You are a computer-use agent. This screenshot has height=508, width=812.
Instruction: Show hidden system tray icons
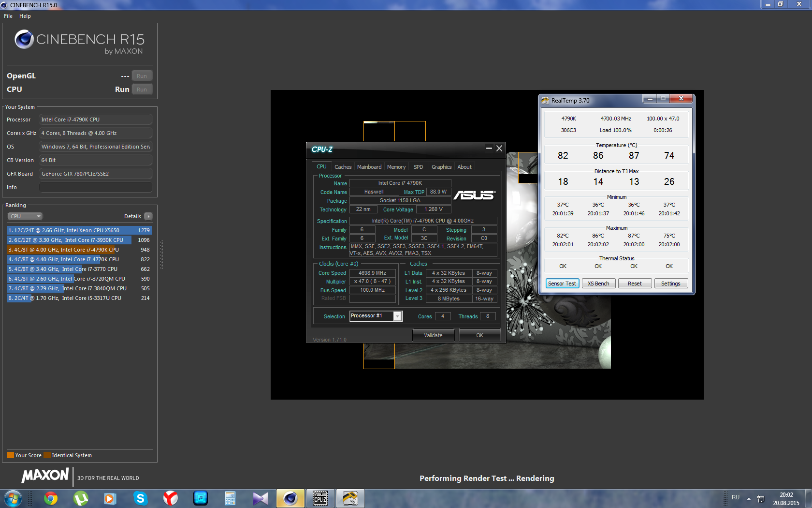(x=749, y=498)
